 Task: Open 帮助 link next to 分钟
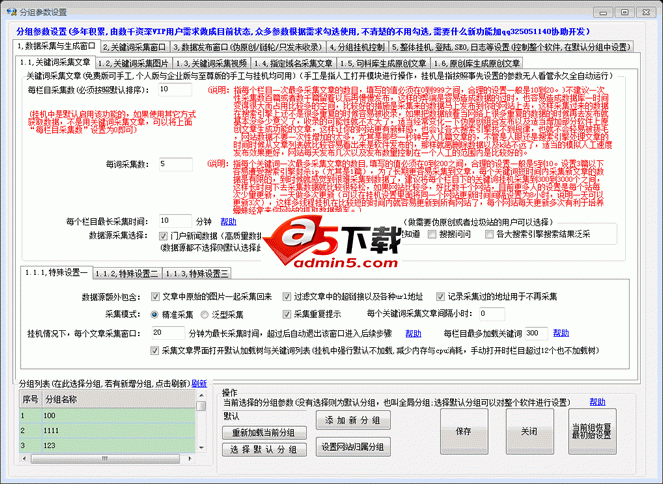tap(228, 221)
